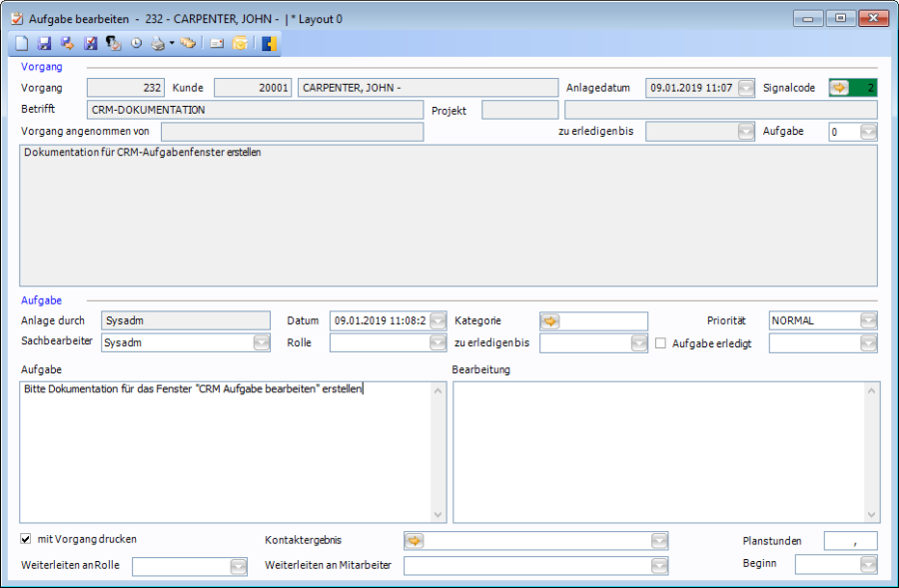Click the Kontaktergebnis arrow lookup button
The width and height of the screenshot is (899, 588).
tap(414, 540)
